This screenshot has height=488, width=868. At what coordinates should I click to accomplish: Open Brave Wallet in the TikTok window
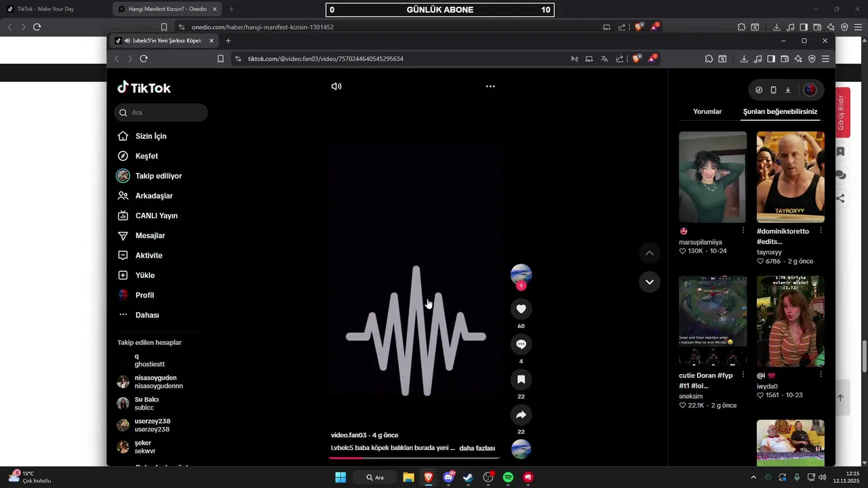[x=785, y=59]
